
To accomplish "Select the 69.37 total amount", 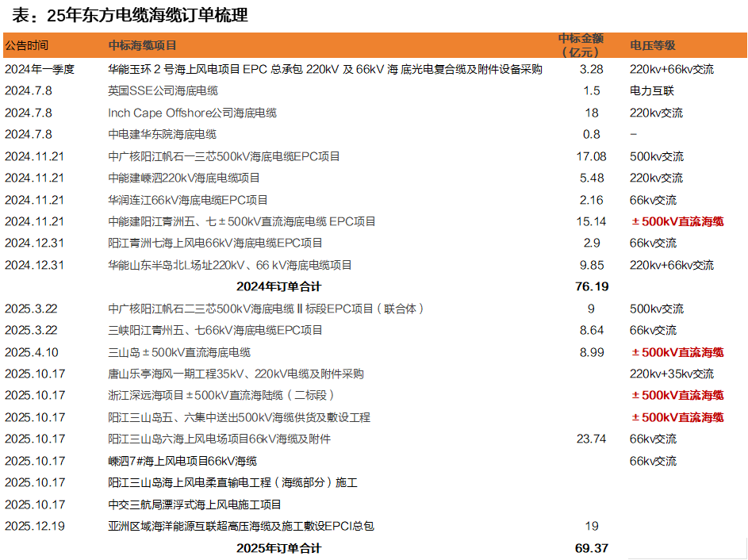I will 592,548.
